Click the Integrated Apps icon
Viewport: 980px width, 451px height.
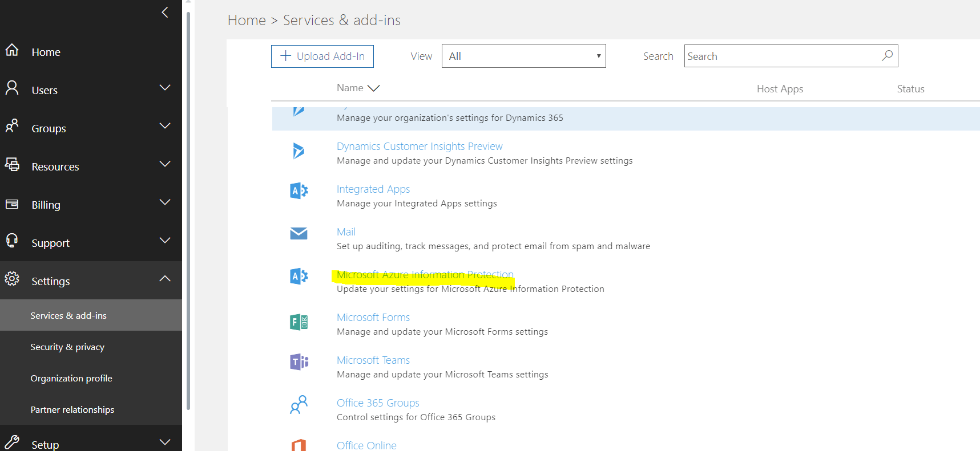pos(299,191)
